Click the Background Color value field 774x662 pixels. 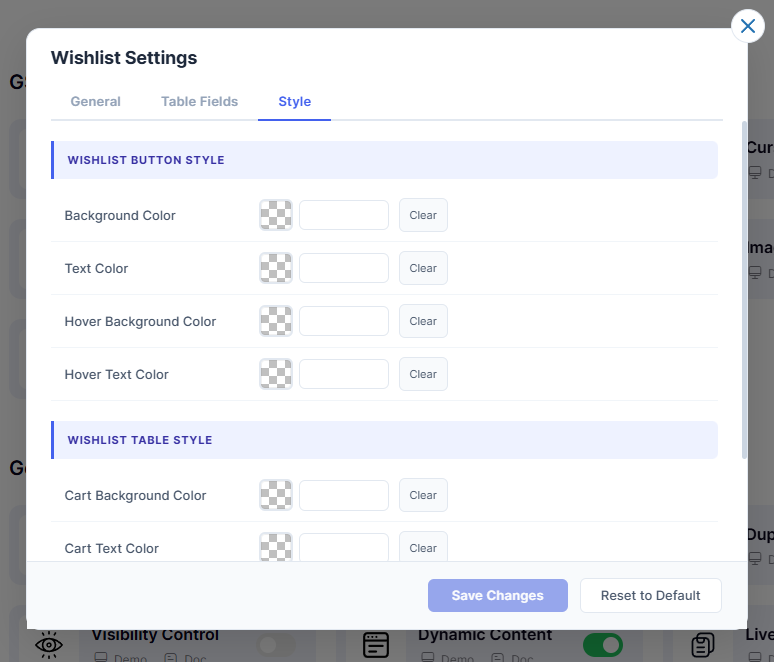[343, 215]
